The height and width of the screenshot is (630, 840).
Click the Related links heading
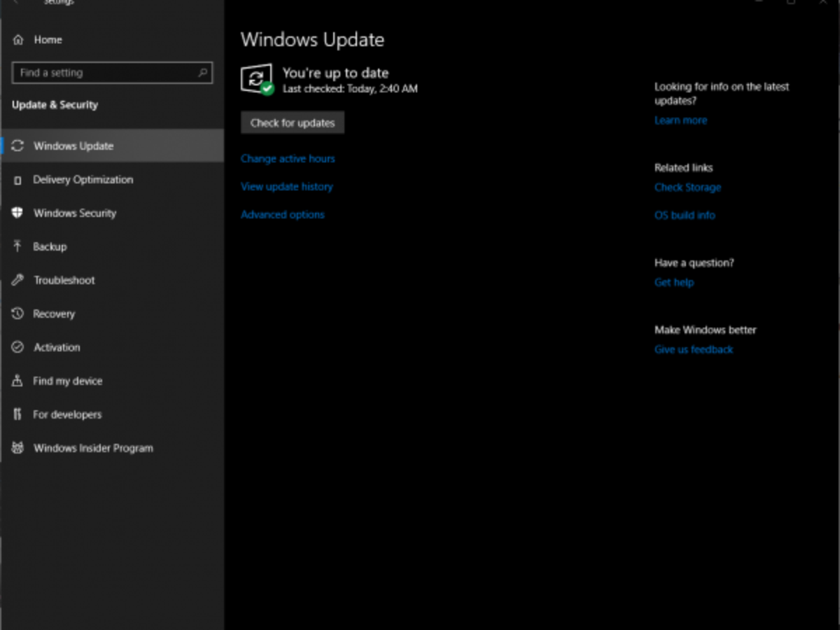click(683, 168)
